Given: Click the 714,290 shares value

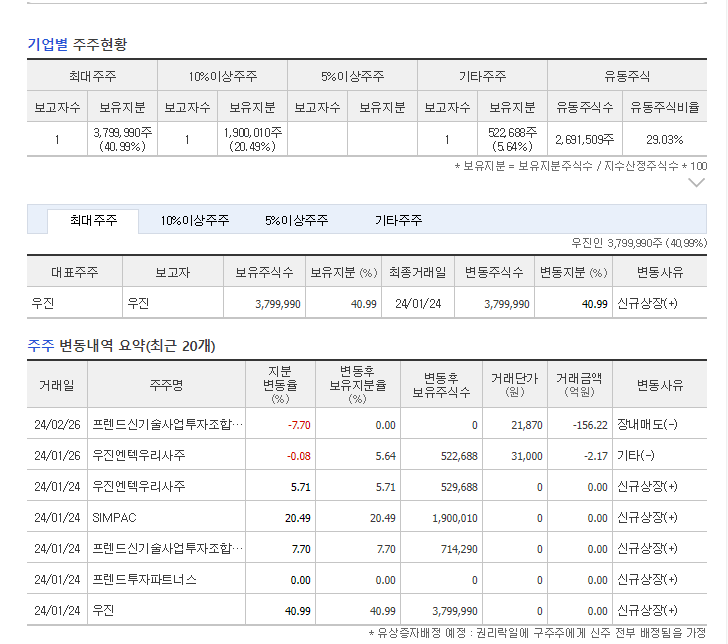Looking at the screenshot, I should (459, 549).
